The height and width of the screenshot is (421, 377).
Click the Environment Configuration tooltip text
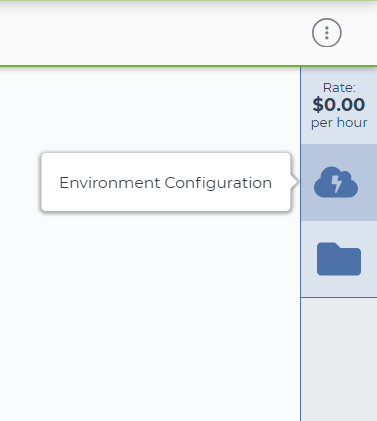(x=166, y=183)
